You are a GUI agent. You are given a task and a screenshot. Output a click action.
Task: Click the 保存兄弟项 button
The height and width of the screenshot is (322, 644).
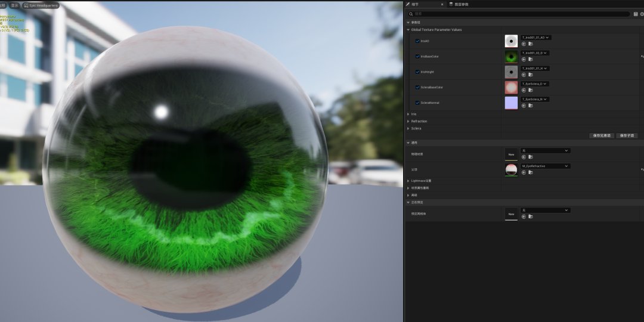coord(602,135)
